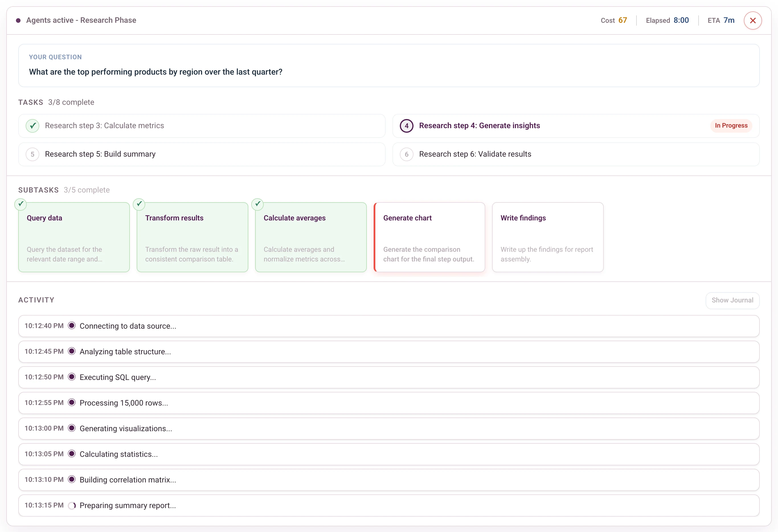Select the Generate chart subtask card
Viewport: 778px width, 532px height.
click(429, 237)
